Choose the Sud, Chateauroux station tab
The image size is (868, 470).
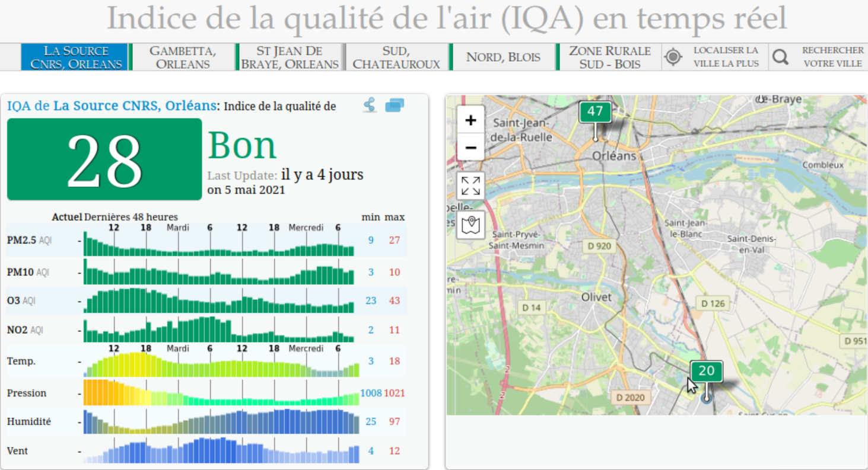pyautogui.click(x=396, y=57)
